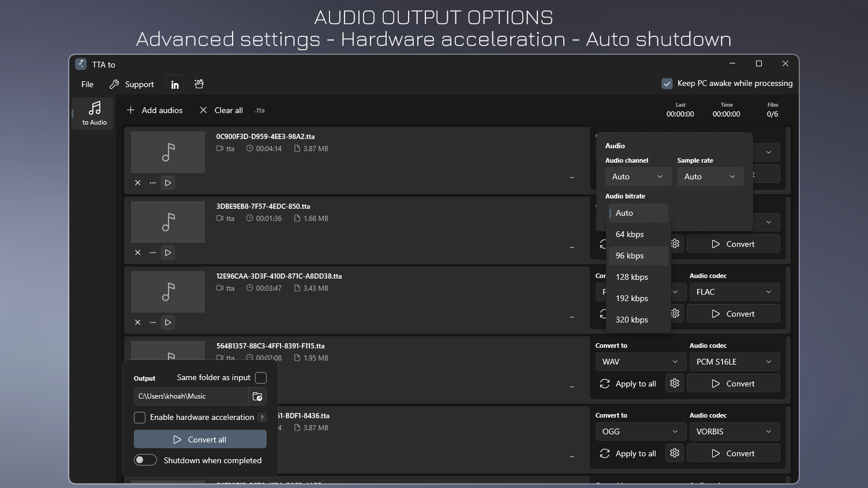Select Auto bitrate option
Image resolution: width=868 pixels, height=488 pixels.
pos(638,213)
